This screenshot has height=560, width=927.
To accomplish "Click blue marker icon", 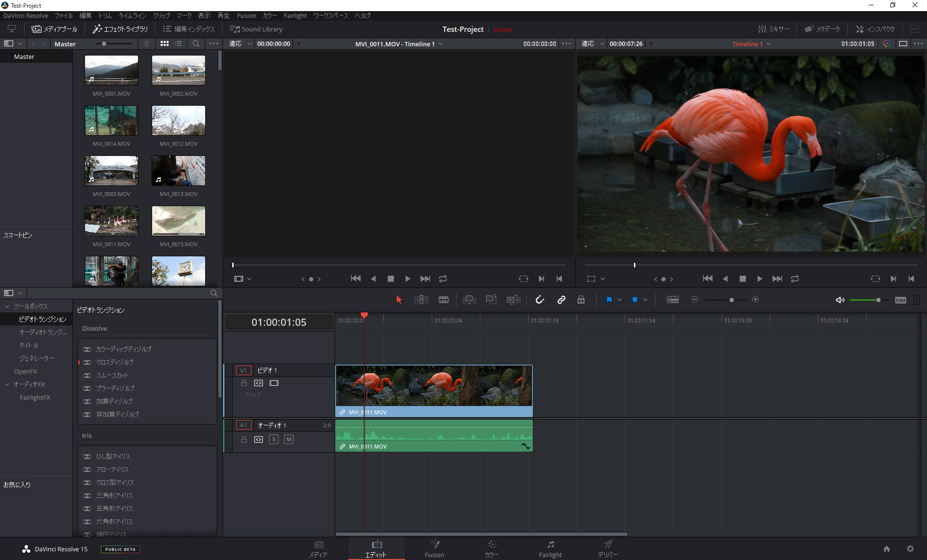I will coord(635,300).
